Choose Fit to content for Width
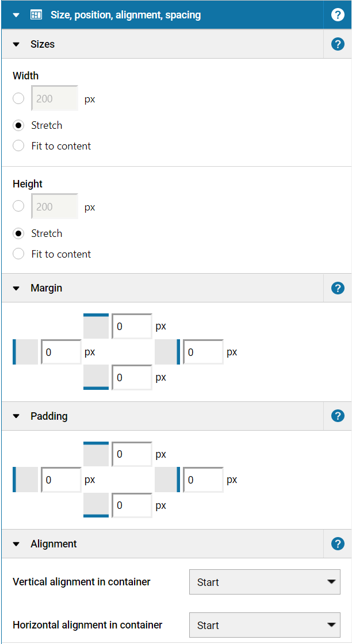Screen dimensions: 352x644 pyautogui.click(x=18, y=146)
